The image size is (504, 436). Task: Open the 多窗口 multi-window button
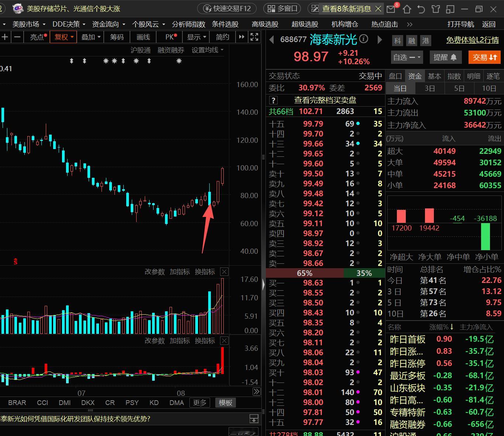282,8
